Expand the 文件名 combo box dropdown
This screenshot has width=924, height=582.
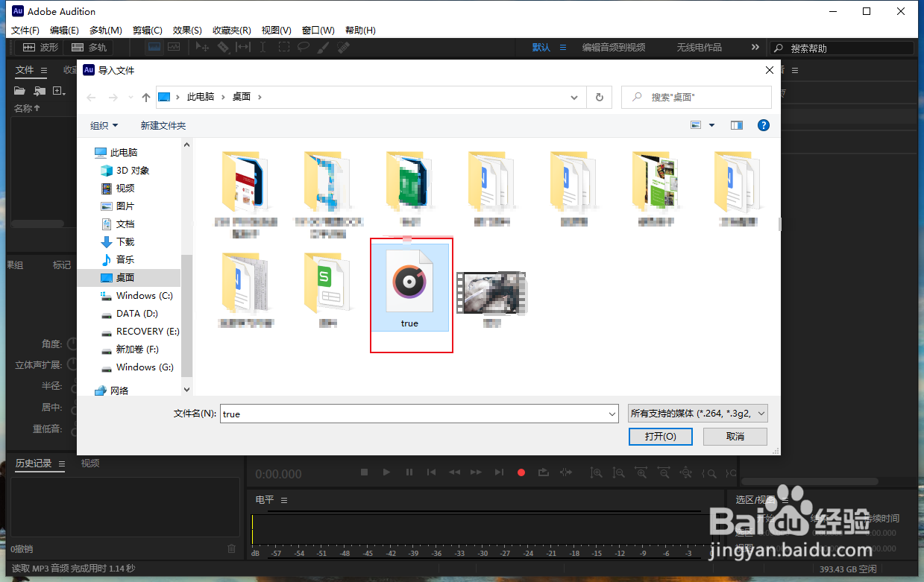[x=612, y=413]
